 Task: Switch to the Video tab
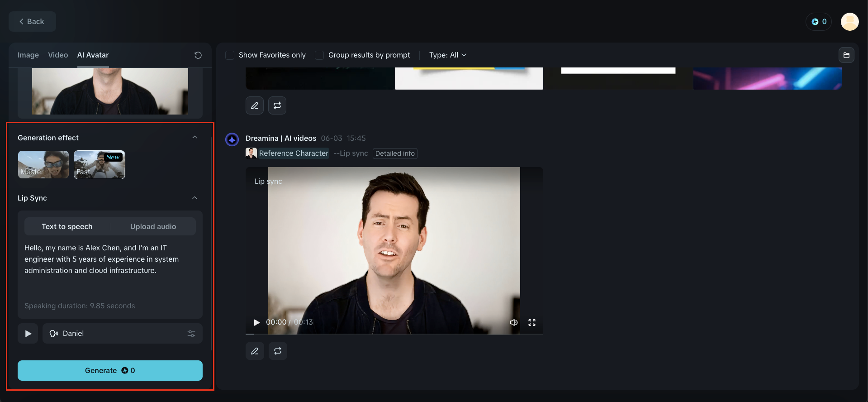pos(58,55)
